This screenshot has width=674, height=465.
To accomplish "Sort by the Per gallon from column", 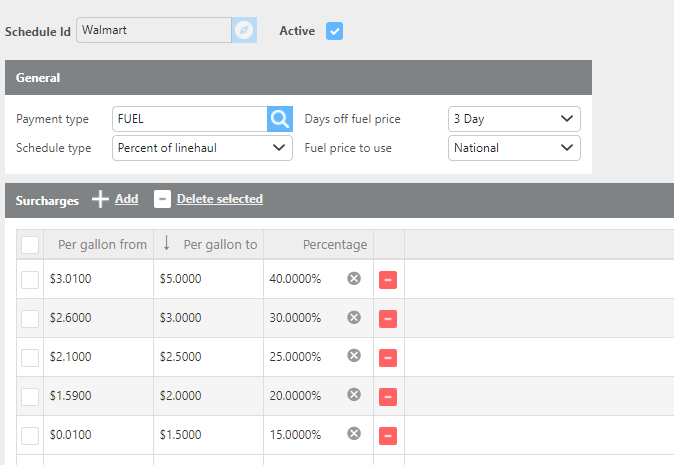I will coord(102,245).
